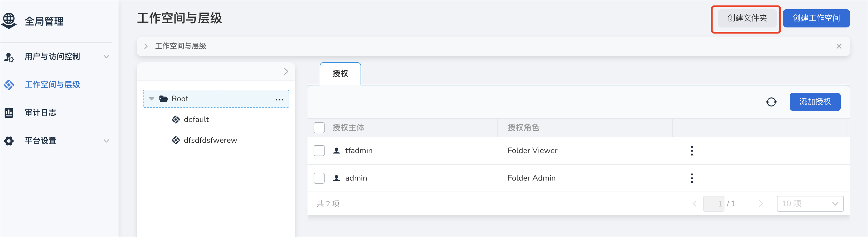Click the tfadmin user icon

tap(336, 151)
